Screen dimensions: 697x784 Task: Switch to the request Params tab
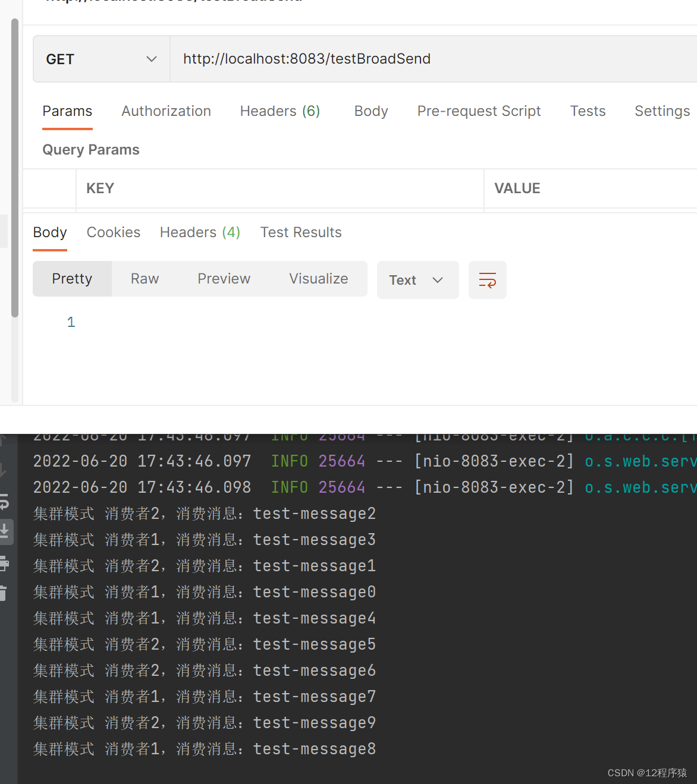pos(67,111)
